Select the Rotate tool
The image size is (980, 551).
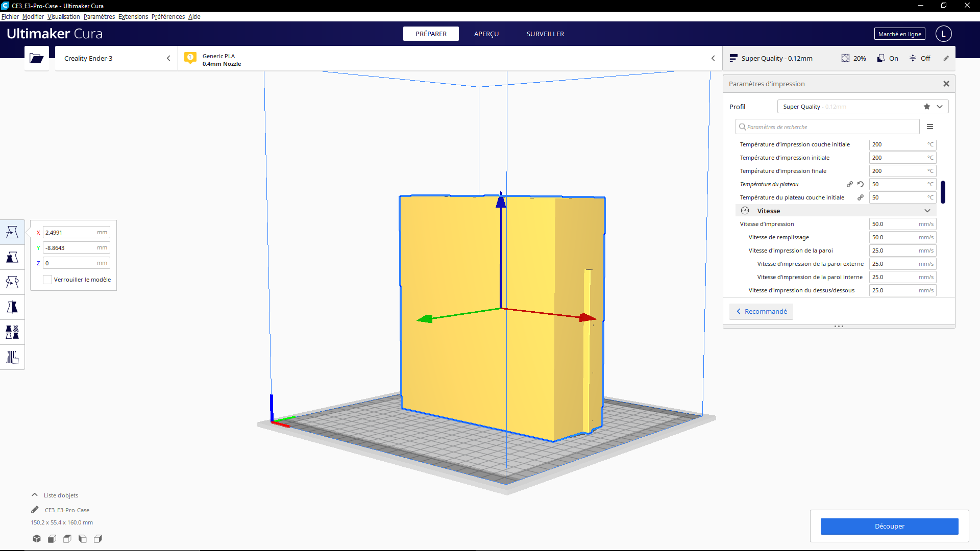click(12, 282)
